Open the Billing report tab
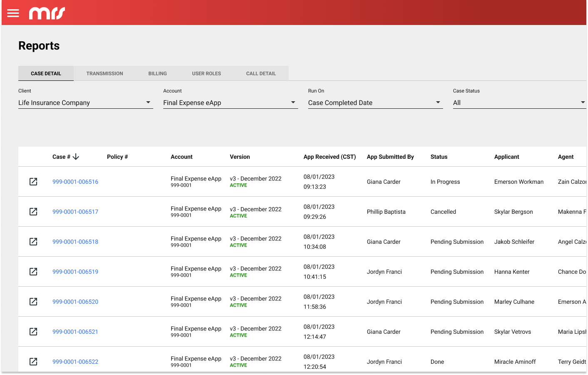This screenshot has height=375, width=588. pos(157,73)
